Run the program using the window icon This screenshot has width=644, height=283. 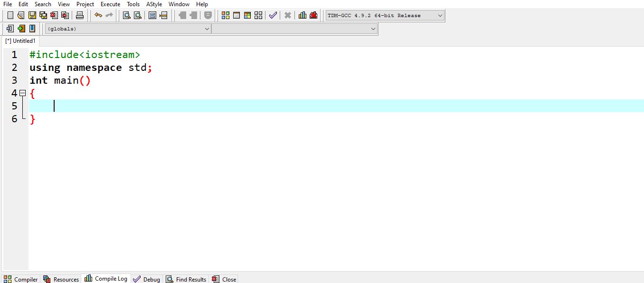click(x=237, y=15)
